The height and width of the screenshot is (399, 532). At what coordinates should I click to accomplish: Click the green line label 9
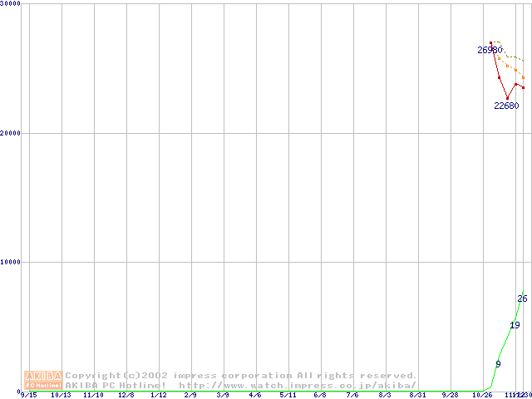(x=498, y=364)
